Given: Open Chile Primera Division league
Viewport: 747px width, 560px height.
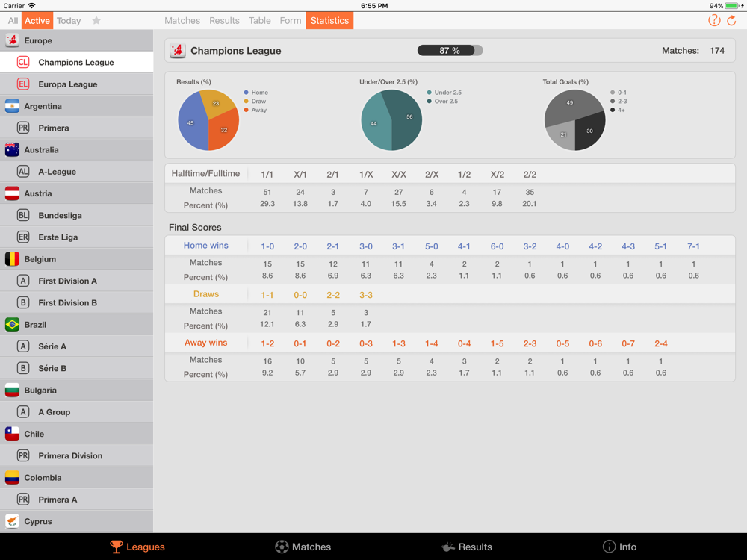Looking at the screenshot, I should [77, 455].
